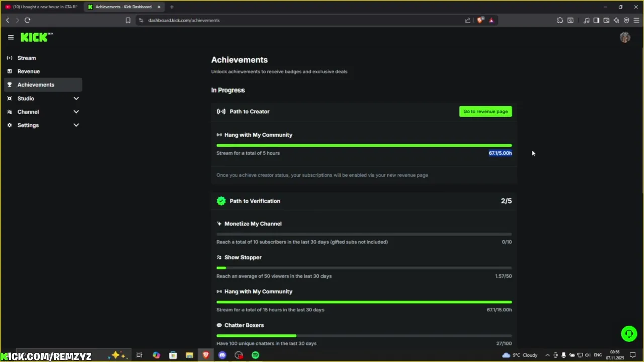
Task: Open the Revenue sidebar item
Action: (43, 71)
